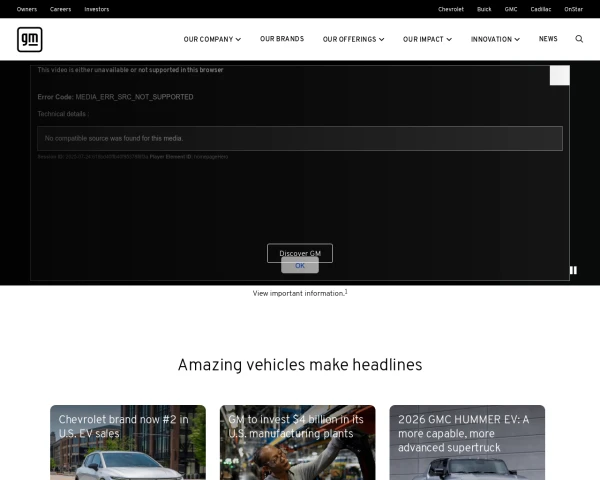Open the Owners link
The image size is (600, 480).
(x=27, y=9)
